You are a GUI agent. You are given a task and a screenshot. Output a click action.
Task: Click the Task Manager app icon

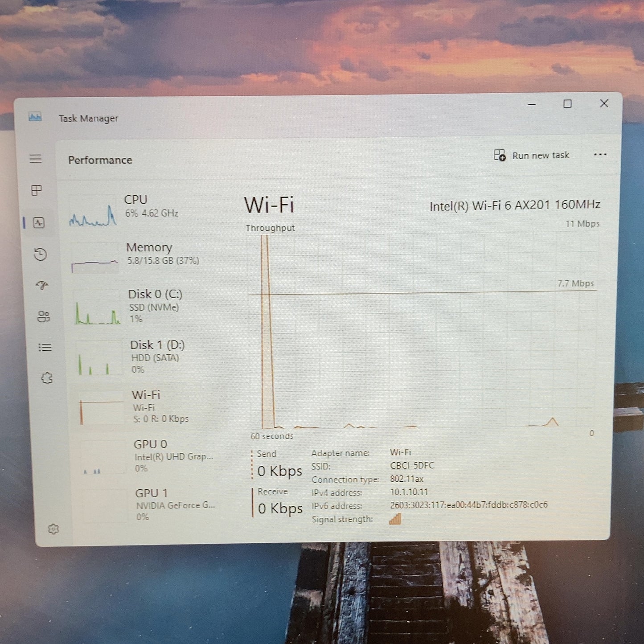click(35, 117)
